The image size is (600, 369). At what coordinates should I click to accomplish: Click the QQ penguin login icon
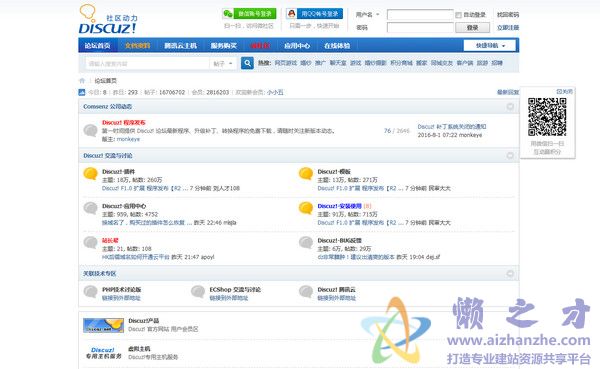292,14
